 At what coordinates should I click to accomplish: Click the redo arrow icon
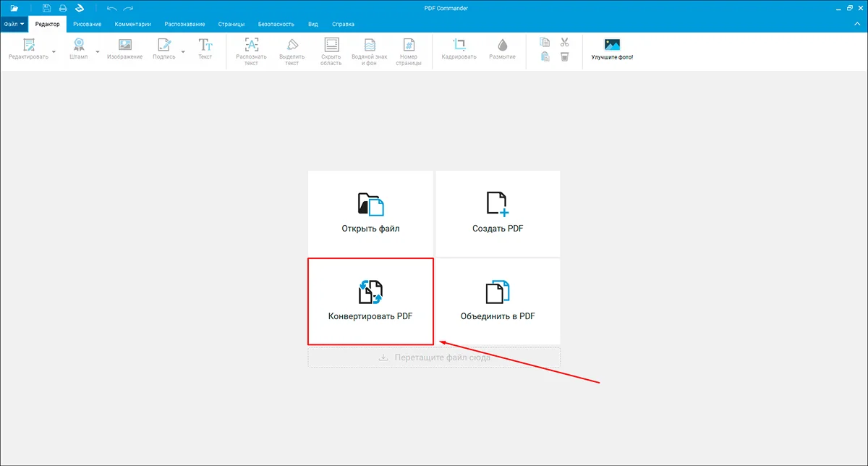(x=128, y=8)
